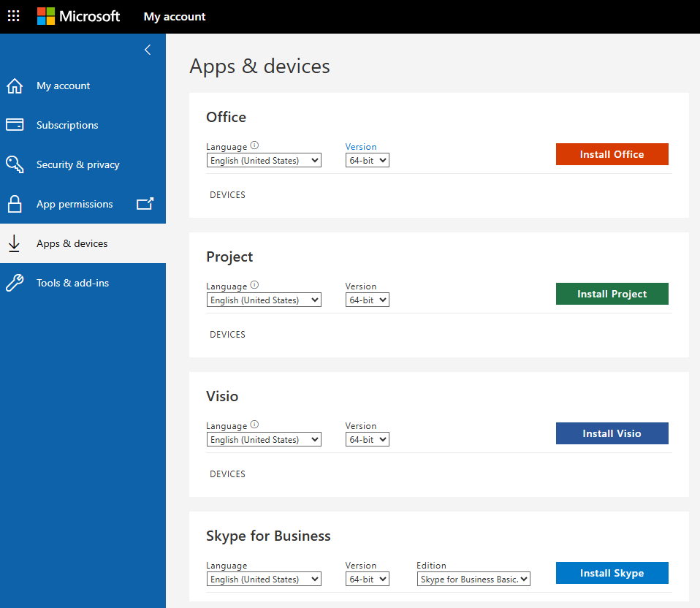This screenshot has height=608, width=700.
Task: Open the Skype for Business Edition dropdown
Action: [473, 579]
